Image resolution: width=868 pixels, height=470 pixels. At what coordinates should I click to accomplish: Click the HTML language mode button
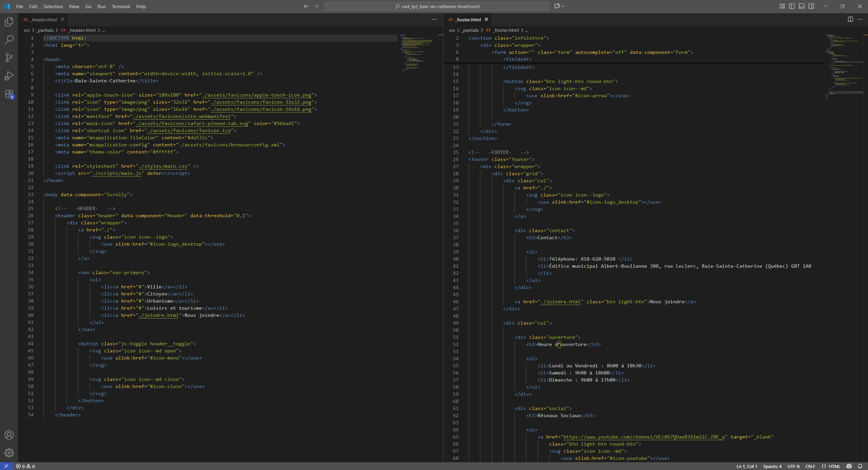(x=834, y=466)
